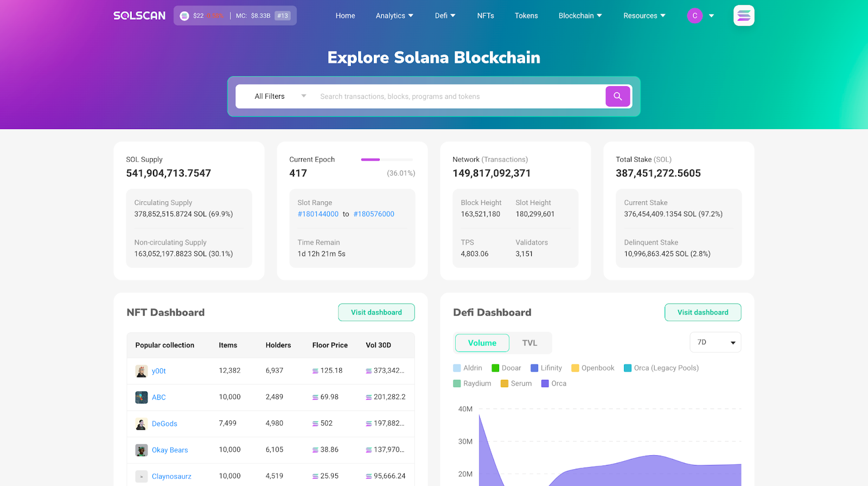
Task: Click SOL icon beside floor price 502
Action: (x=315, y=424)
